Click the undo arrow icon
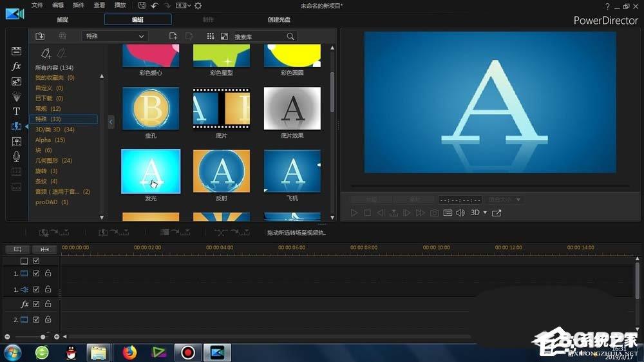644x362 pixels. tap(155, 5)
